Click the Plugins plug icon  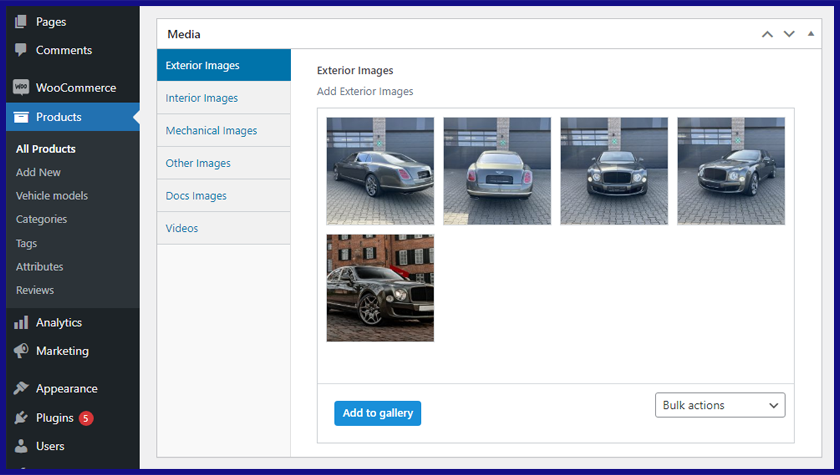point(21,418)
